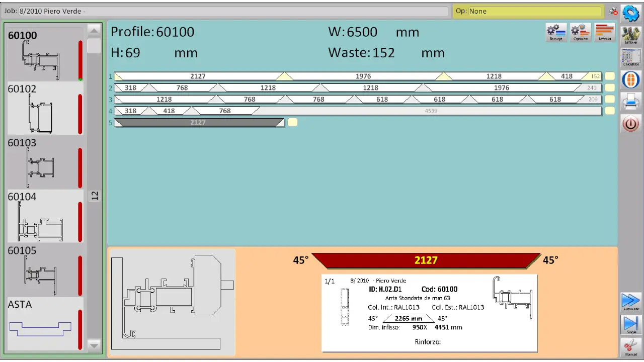
Task: Select the 1976 piece in bar 1
Action: click(363, 76)
